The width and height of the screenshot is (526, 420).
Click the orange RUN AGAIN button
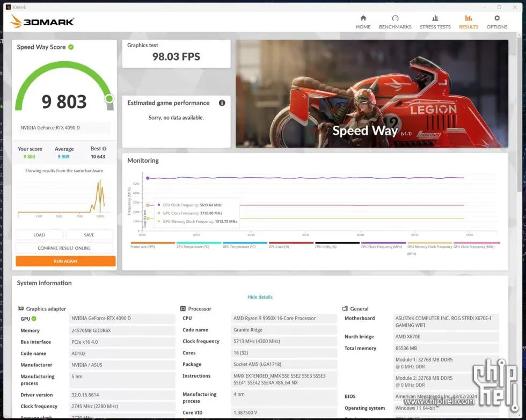[65, 261]
